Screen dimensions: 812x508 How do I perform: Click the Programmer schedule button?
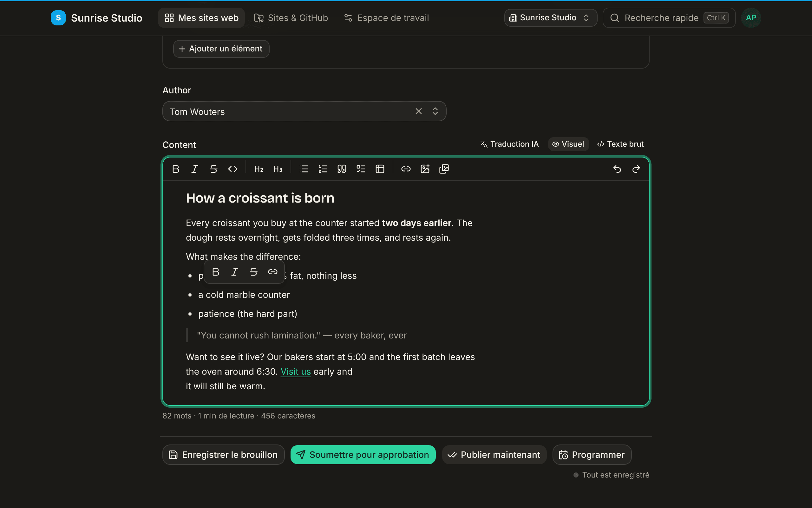(592, 455)
